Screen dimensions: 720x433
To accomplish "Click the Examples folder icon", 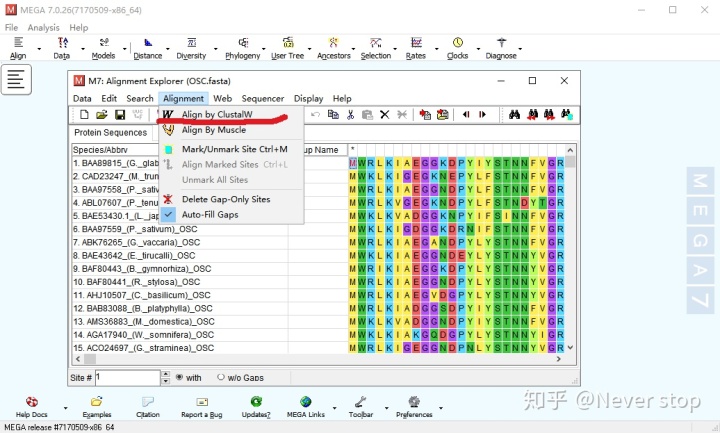I will [x=96, y=402].
